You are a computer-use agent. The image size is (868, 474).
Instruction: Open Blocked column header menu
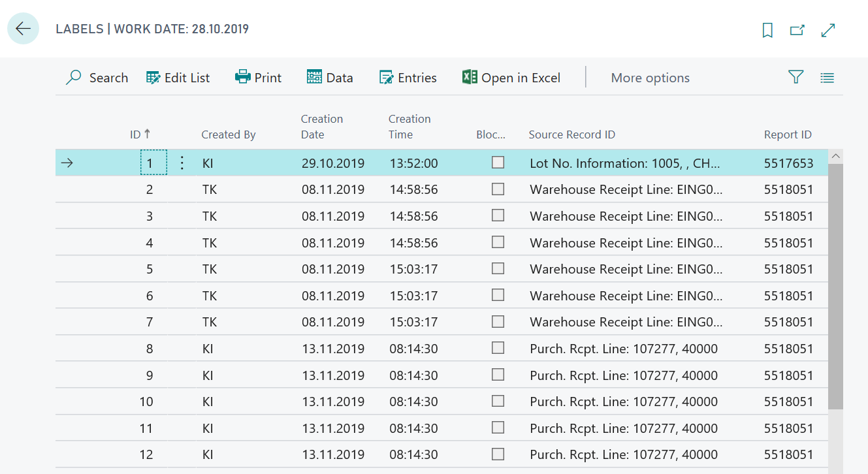491,134
